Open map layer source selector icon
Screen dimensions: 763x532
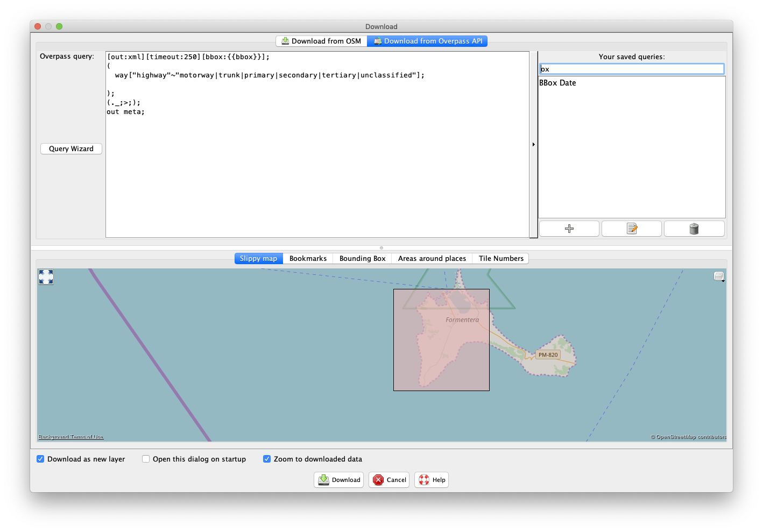coord(719,276)
